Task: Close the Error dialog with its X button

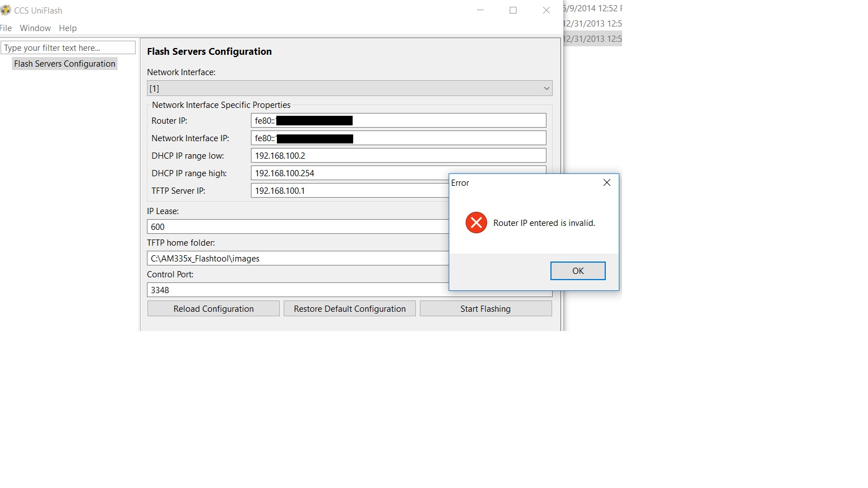Action: (x=606, y=182)
